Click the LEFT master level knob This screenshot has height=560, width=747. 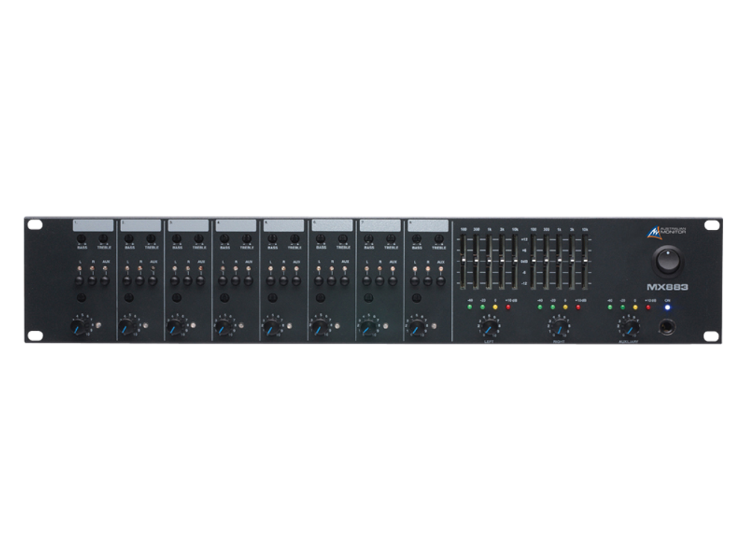click(x=488, y=327)
